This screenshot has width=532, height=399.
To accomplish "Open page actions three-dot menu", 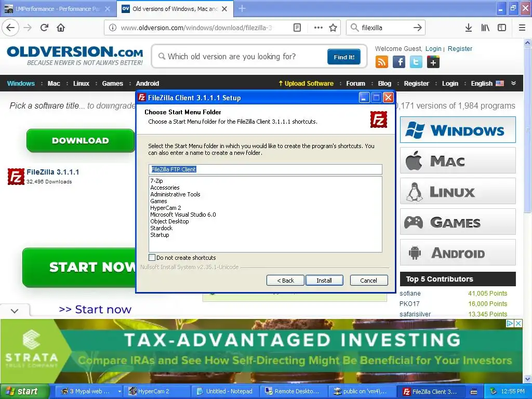I will pyautogui.click(x=318, y=28).
